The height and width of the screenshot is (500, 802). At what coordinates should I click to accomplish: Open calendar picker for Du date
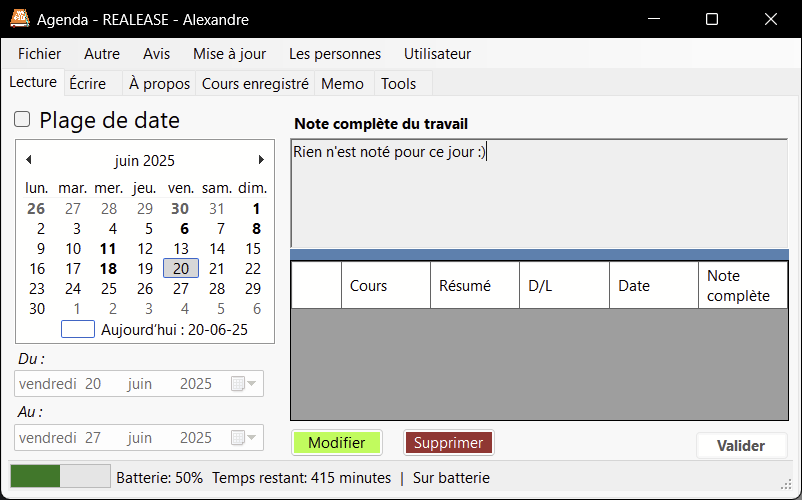[243, 384]
